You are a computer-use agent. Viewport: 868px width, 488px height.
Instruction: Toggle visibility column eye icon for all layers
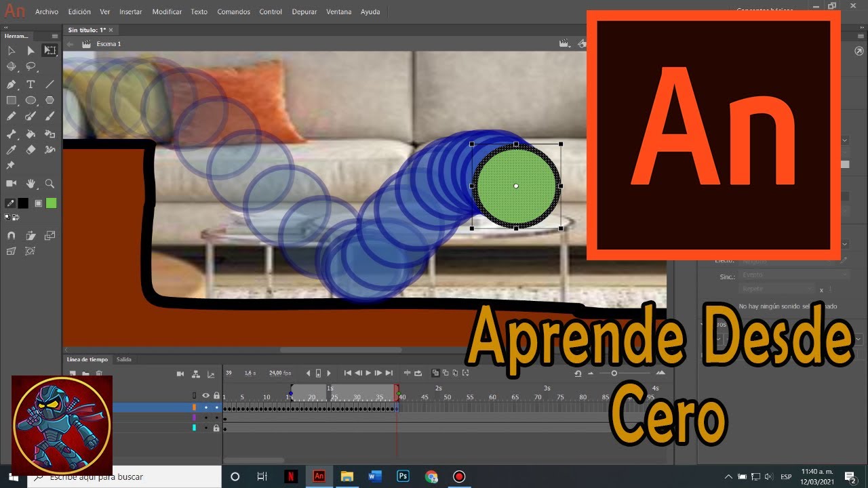tap(206, 396)
